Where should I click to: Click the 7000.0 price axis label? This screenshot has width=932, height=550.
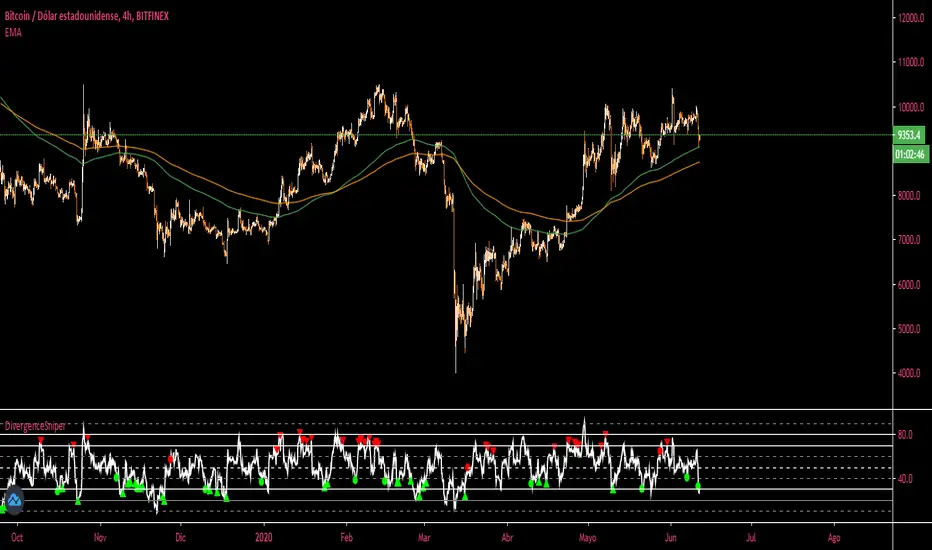[909, 240]
